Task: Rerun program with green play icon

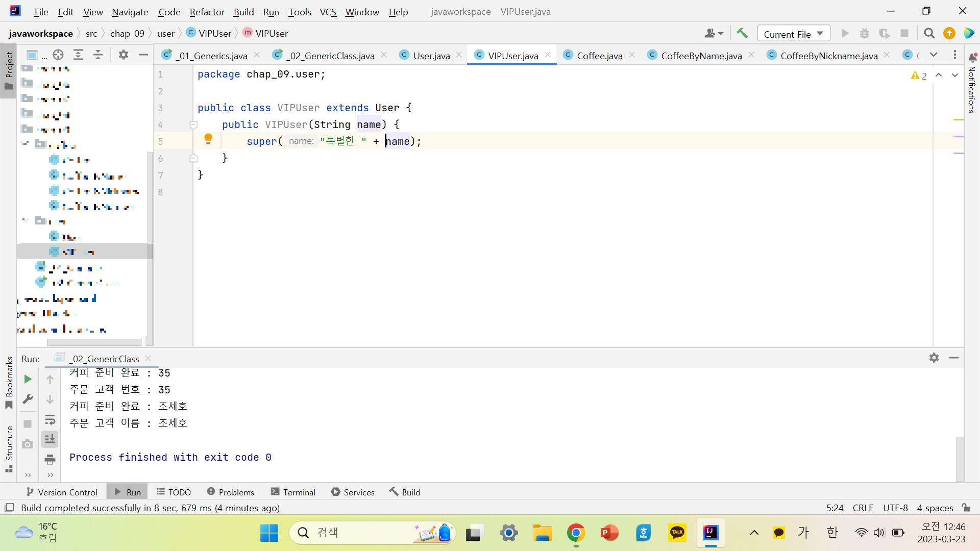Action: (x=28, y=379)
